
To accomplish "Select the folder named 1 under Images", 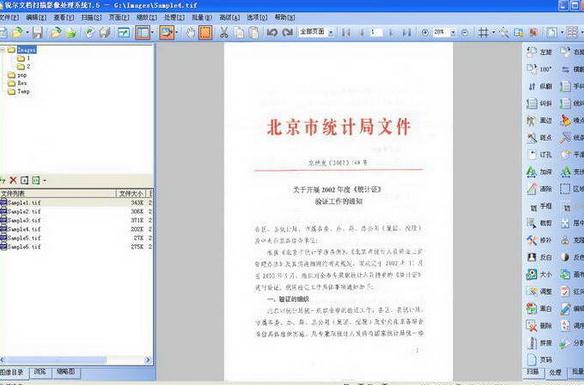I will (x=24, y=58).
